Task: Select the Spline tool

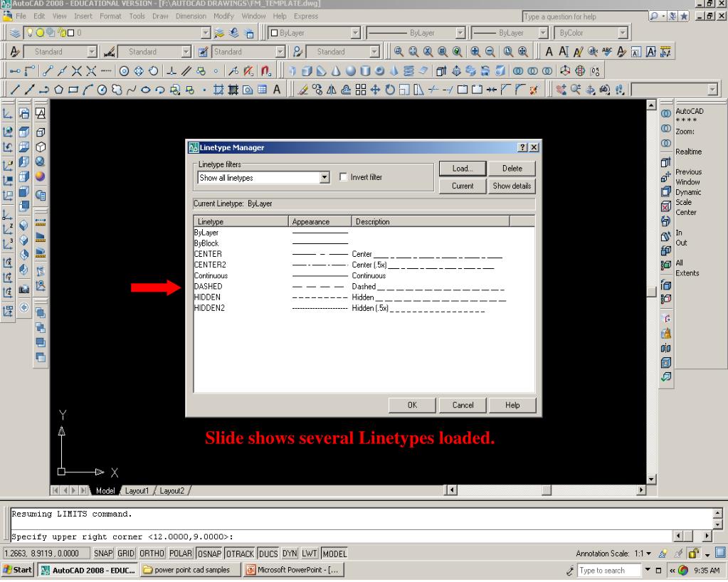Action: click(x=131, y=90)
